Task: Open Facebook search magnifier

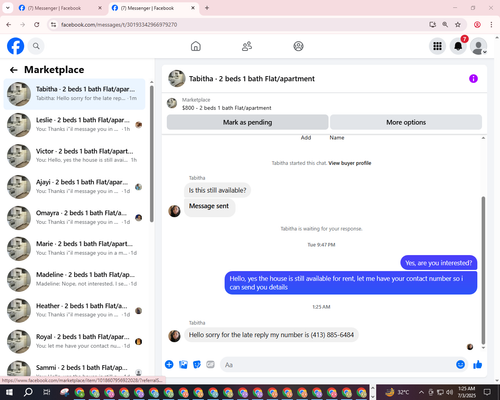Action: pos(36,46)
